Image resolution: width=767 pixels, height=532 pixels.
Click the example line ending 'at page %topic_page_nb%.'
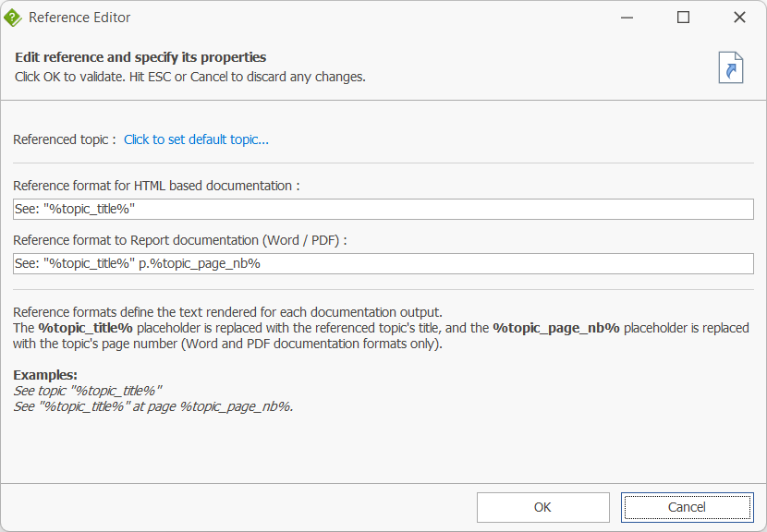153,406
